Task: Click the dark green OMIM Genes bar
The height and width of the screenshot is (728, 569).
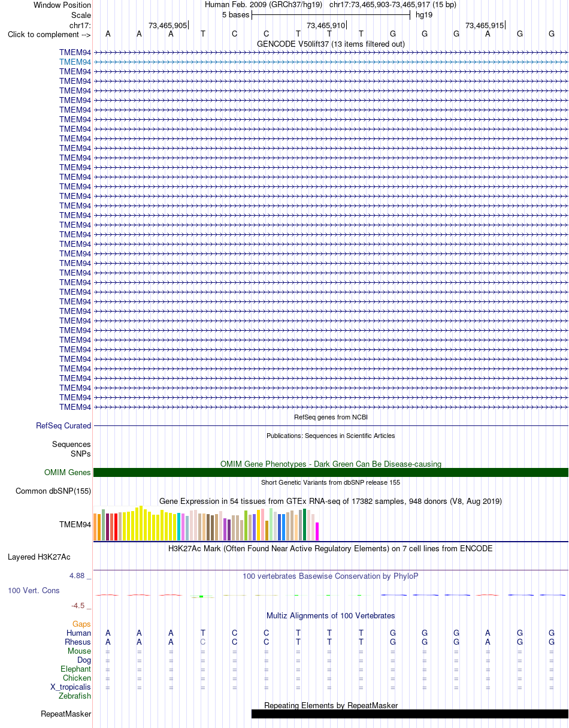Action: coord(331,473)
